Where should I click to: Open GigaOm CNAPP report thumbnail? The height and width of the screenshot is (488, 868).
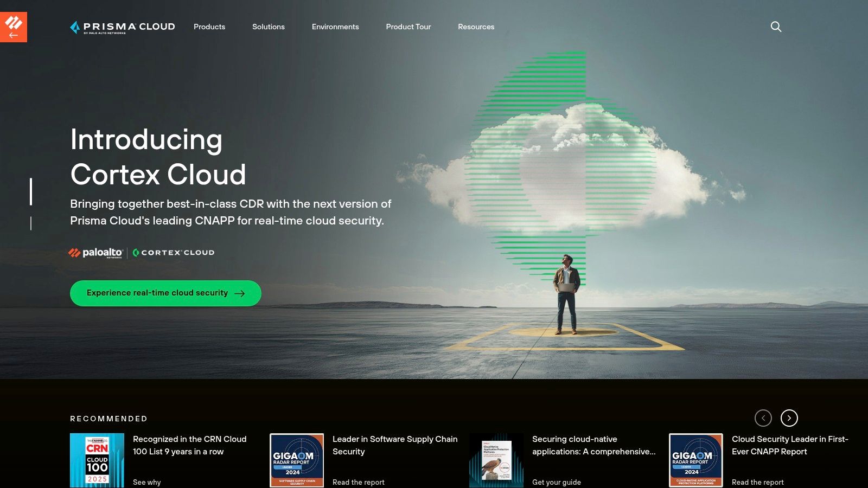pyautogui.click(x=696, y=460)
